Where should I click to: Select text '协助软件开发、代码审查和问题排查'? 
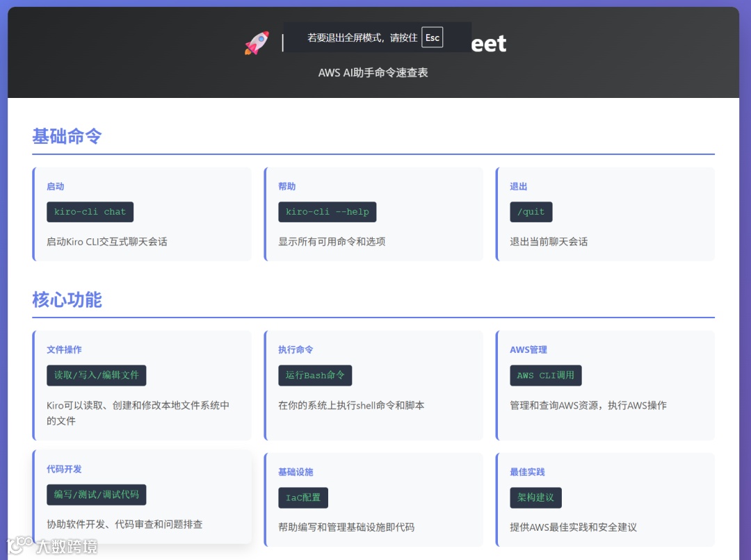coord(124,525)
